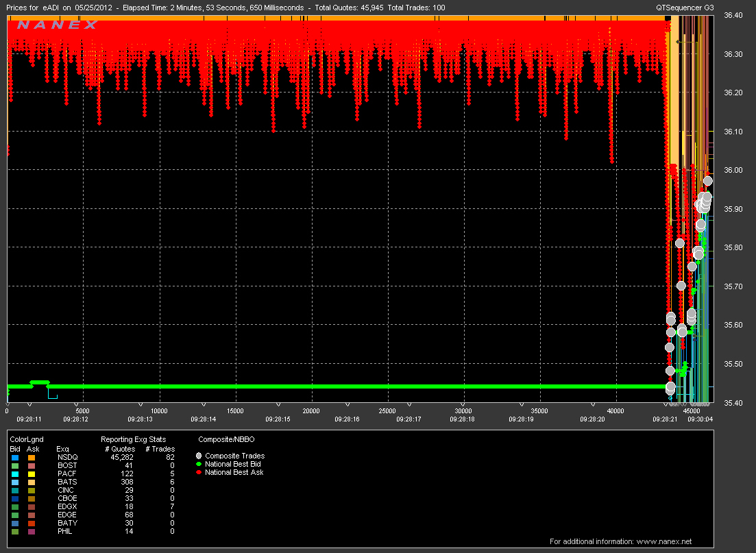Click the NSDQ bid color swatch
The image size is (756, 553).
click(x=15, y=458)
